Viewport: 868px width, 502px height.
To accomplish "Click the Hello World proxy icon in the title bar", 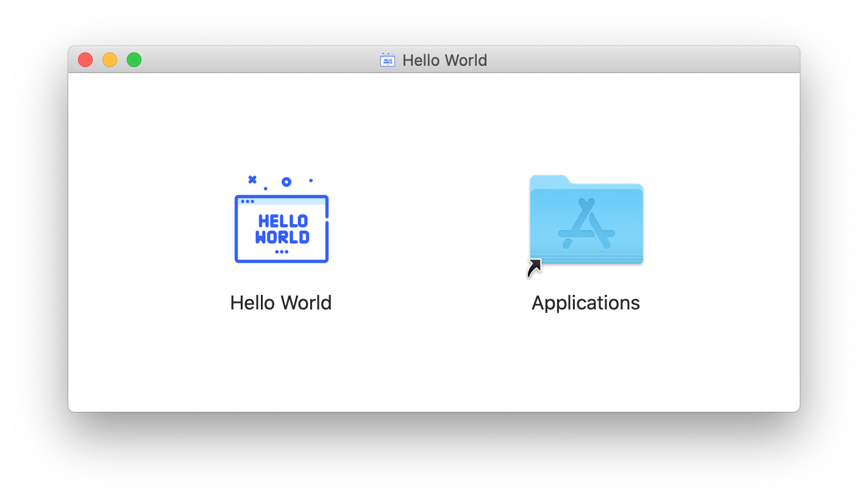I will (x=388, y=60).
